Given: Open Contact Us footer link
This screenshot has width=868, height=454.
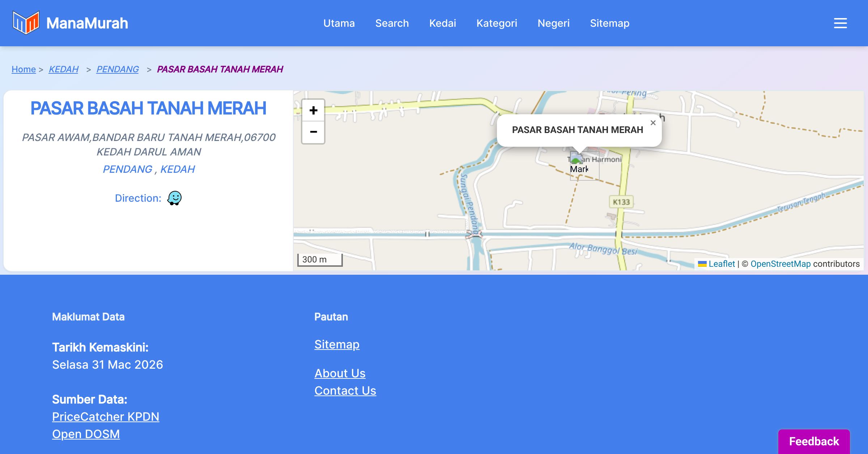Looking at the screenshot, I should [345, 390].
